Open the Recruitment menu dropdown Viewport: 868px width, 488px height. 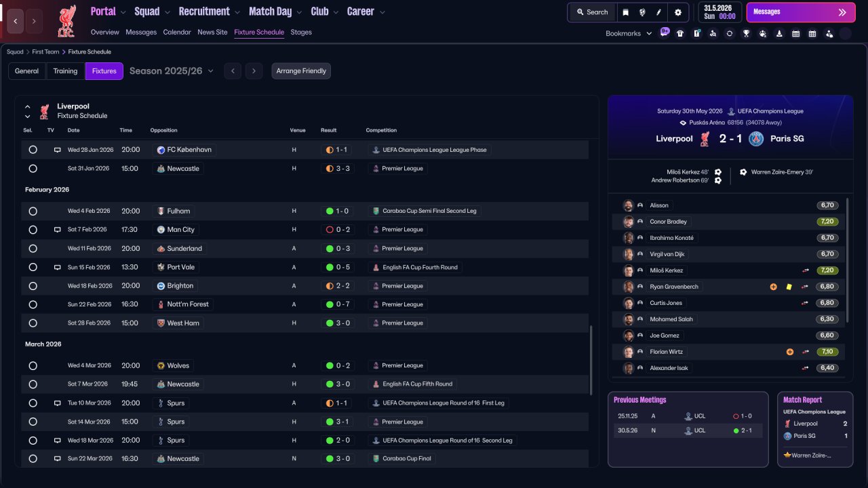click(209, 12)
